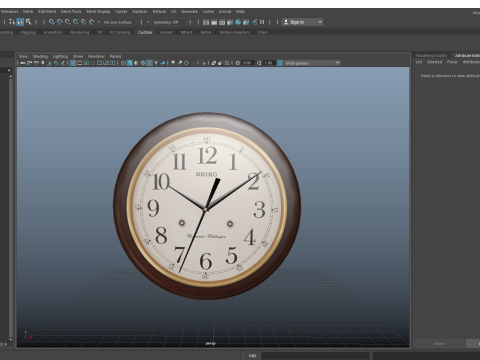Image resolution: width=480 pixels, height=360 pixels.
Task: Click Focus in Attribute Editor menu
Action: (x=452, y=62)
